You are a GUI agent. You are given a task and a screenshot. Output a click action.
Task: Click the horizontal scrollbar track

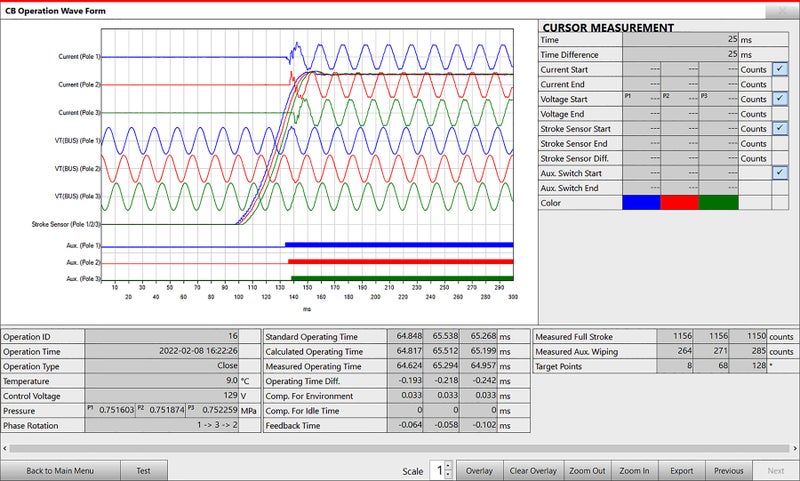[399, 448]
